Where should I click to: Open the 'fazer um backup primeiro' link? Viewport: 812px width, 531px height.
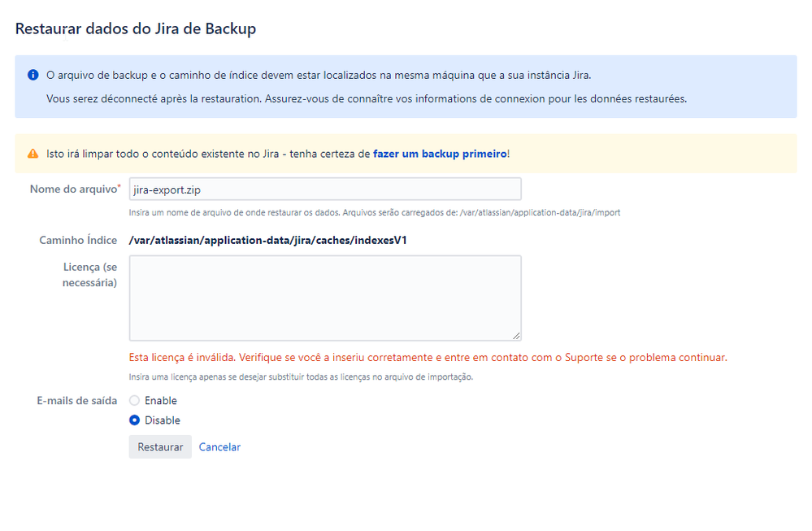[440, 154]
